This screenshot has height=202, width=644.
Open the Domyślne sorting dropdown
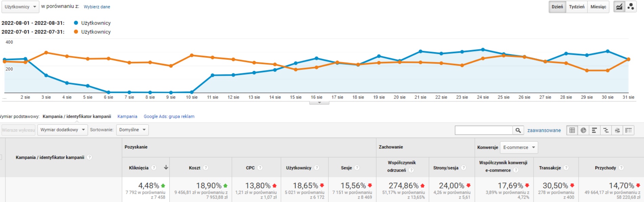click(132, 130)
